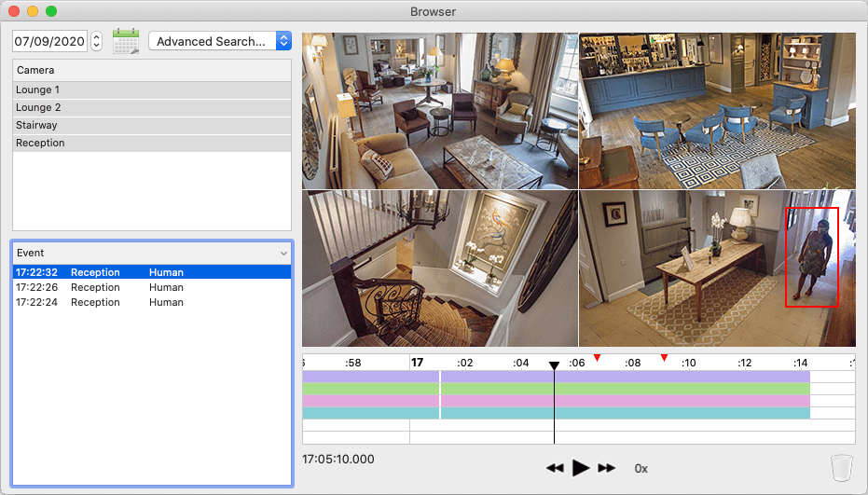Click the black playhead marker on timeline
The height and width of the screenshot is (495, 868).
554,365
